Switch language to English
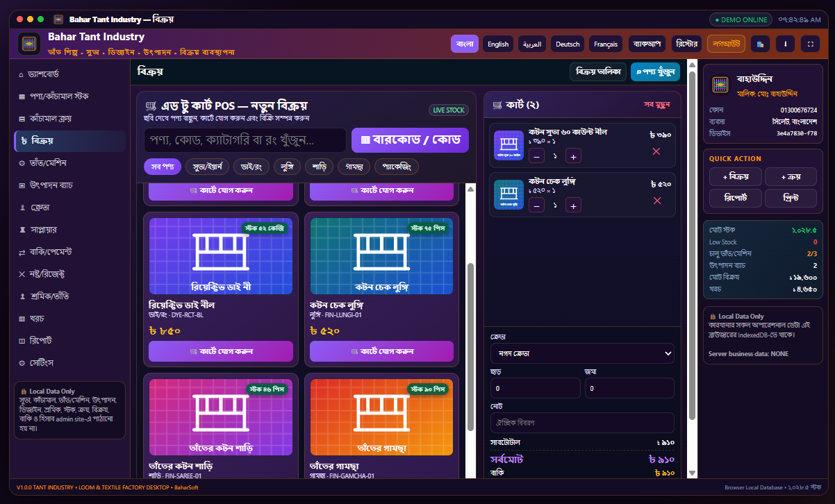The width and height of the screenshot is (835, 504). pos(498,44)
